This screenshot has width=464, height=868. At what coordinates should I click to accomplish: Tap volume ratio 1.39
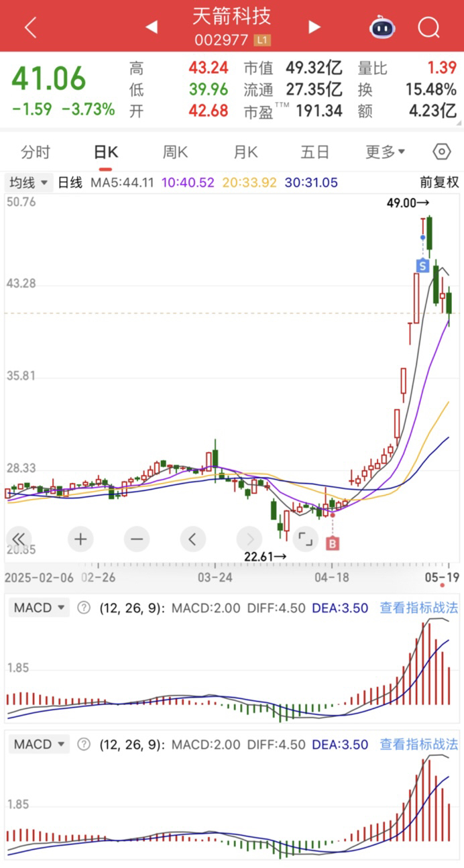point(443,68)
